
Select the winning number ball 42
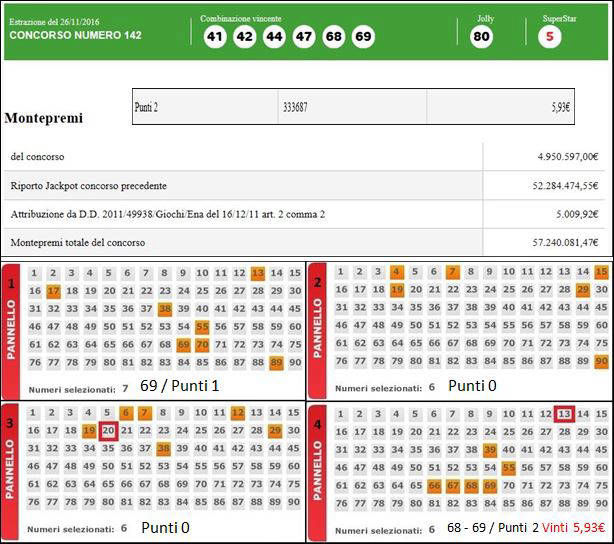244,37
